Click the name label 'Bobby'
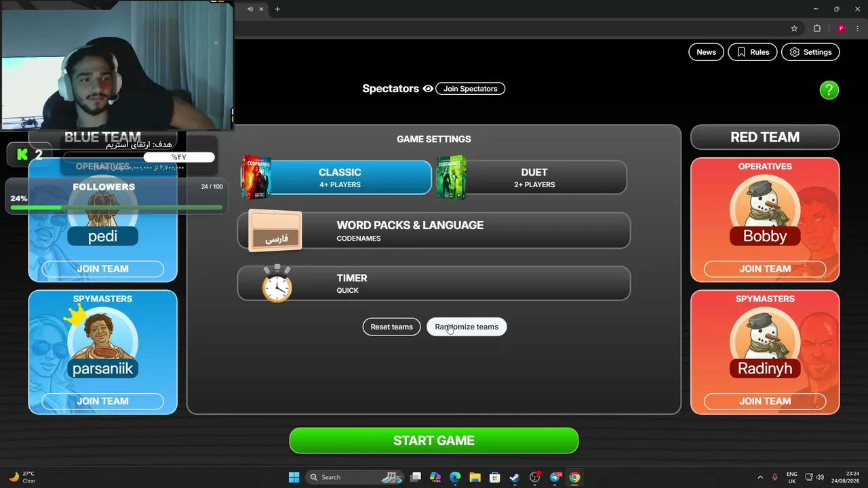The image size is (868, 488). tap(765, 237)
